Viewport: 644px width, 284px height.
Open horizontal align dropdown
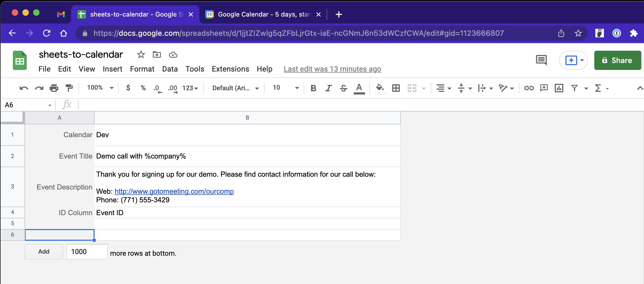point(444,88)
